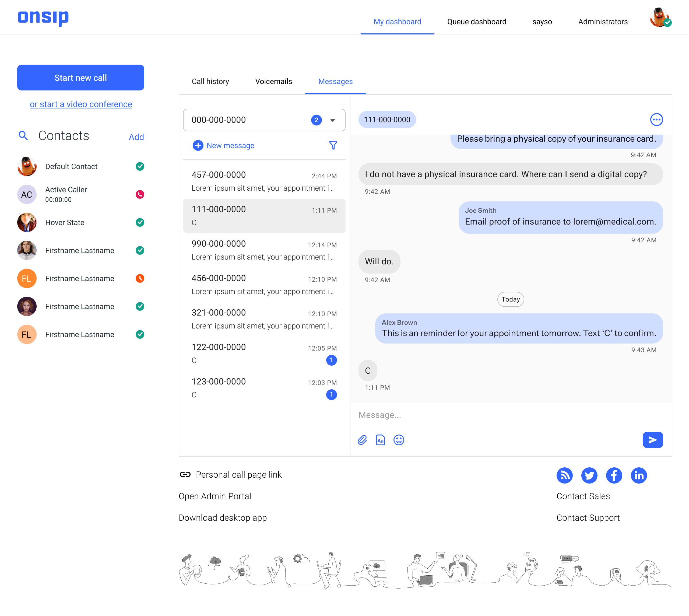This screenshot has width=689, height=616.
Task: Click the orange clock away status icon
Action: 140,278
